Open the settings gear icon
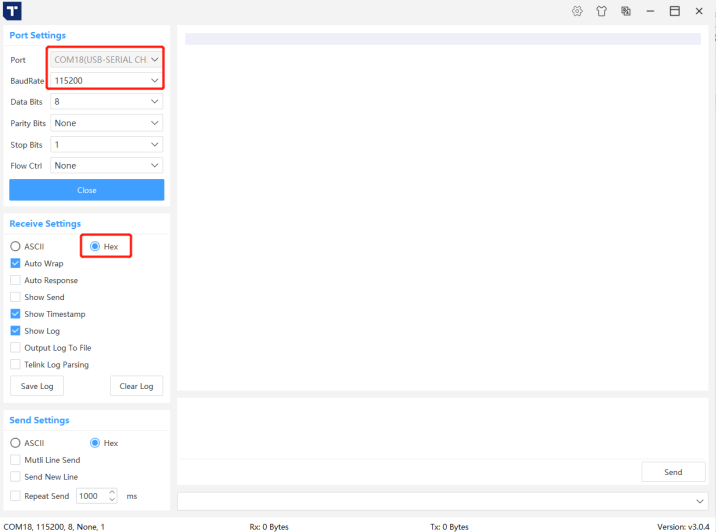Image resolution: width=716 pixels, height=532 pixels. (x=577, y=11)
